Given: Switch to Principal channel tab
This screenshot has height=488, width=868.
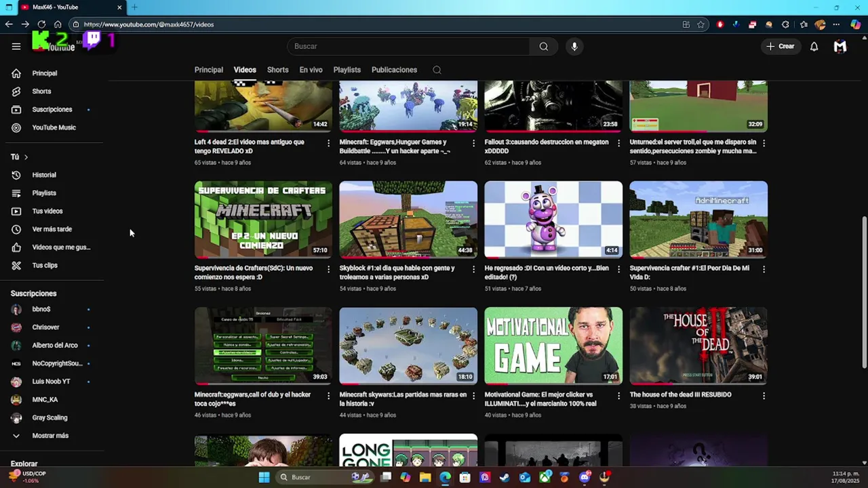Looking at the screenshot, I should 209,70.
